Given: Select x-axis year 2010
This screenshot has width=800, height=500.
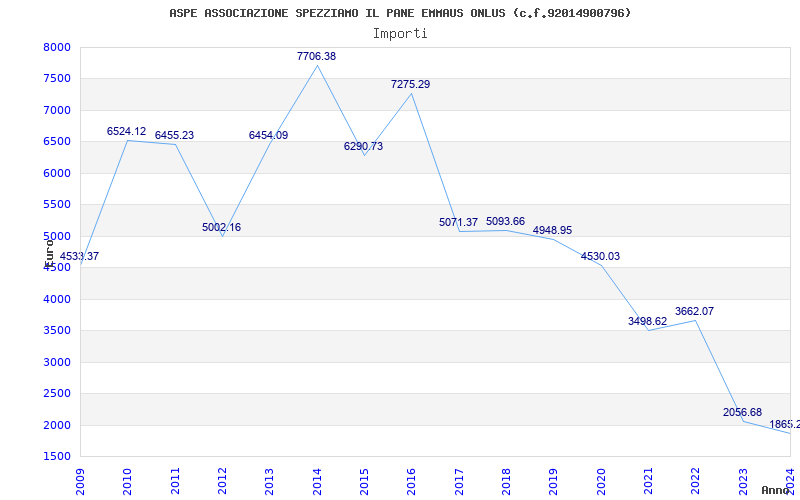Looking at the screenshot, I should (127, 482).
